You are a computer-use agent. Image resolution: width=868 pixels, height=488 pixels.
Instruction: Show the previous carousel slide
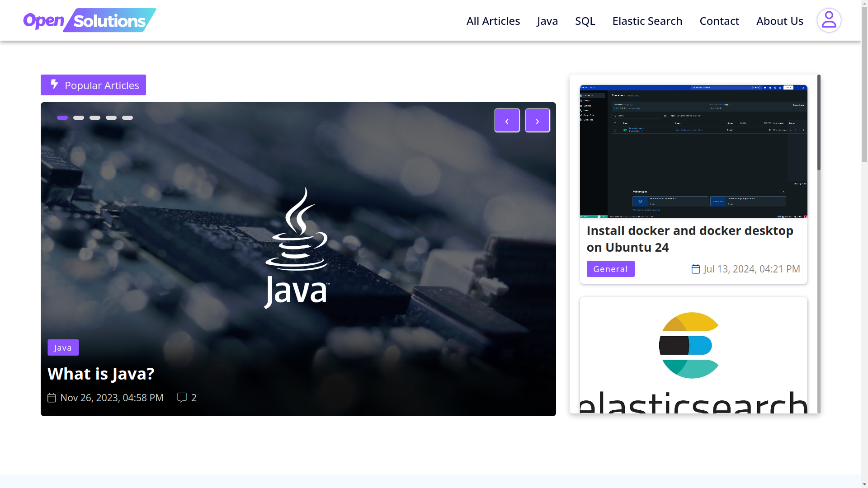[x=507, y=120]
